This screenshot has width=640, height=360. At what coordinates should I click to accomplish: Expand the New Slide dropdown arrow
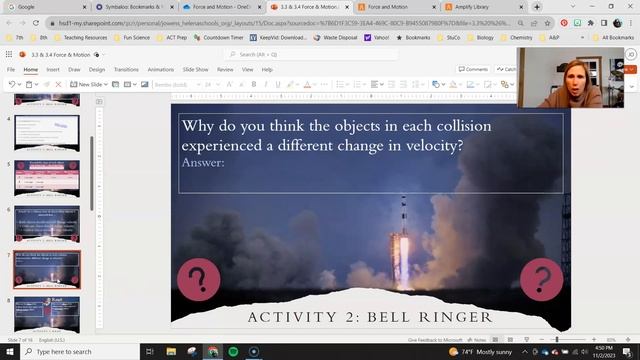tap(106, 84)
